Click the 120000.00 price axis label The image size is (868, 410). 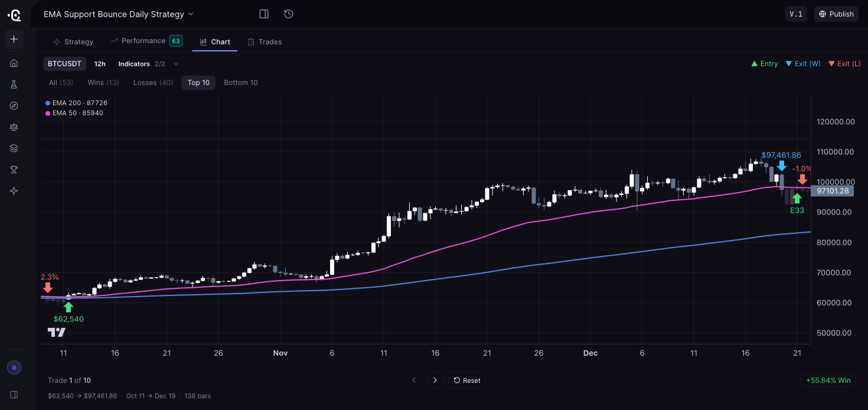pos(836,122)
